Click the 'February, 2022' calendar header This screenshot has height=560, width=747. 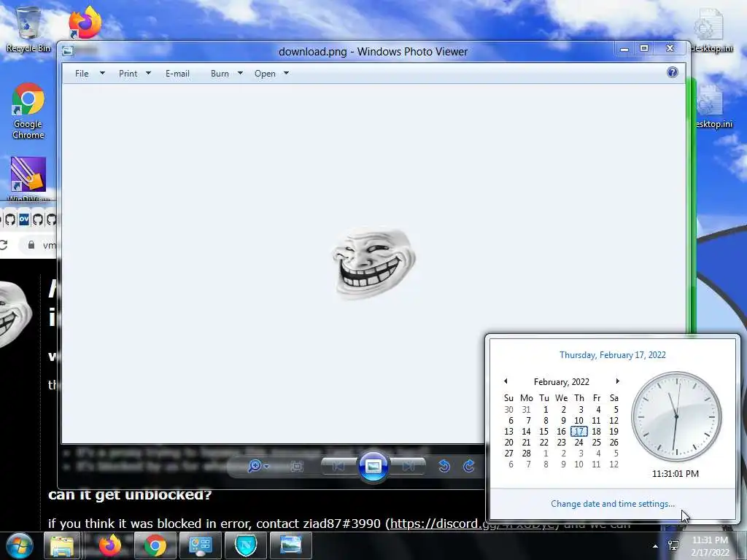coord(561,382)
